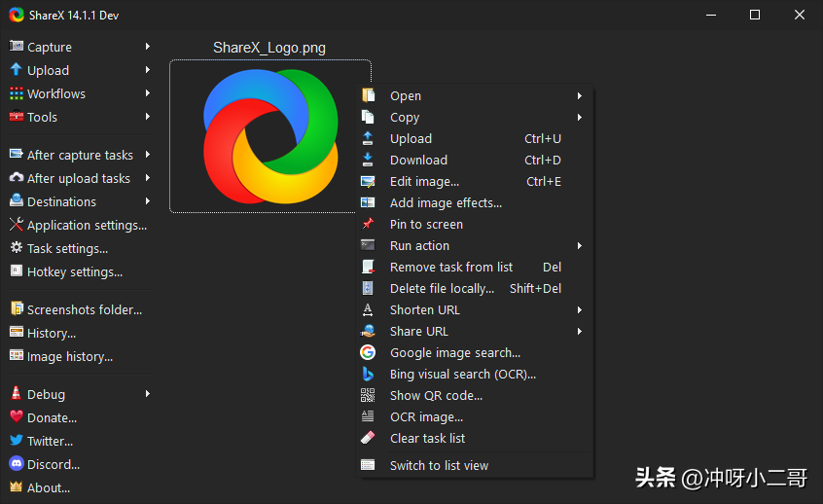Screen dimensions: 823x504
Task: Expand the After capture tasks submenu
Action: coord(148,155)
